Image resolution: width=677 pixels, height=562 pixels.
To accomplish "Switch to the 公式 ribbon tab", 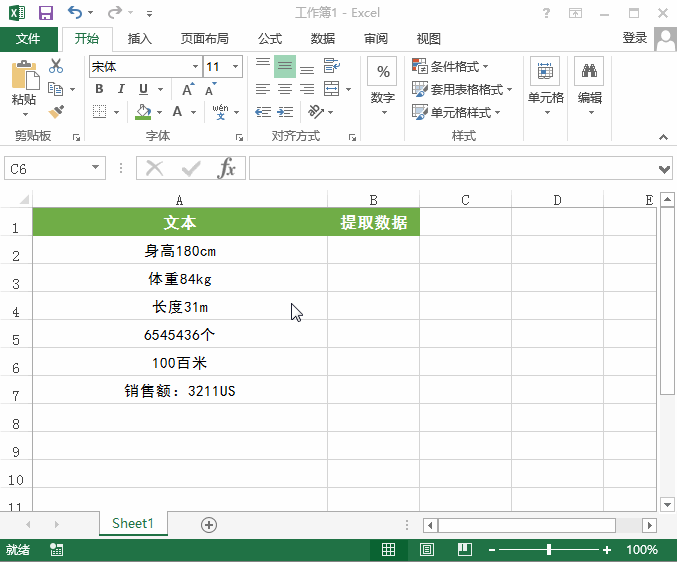I will (270, 39).
